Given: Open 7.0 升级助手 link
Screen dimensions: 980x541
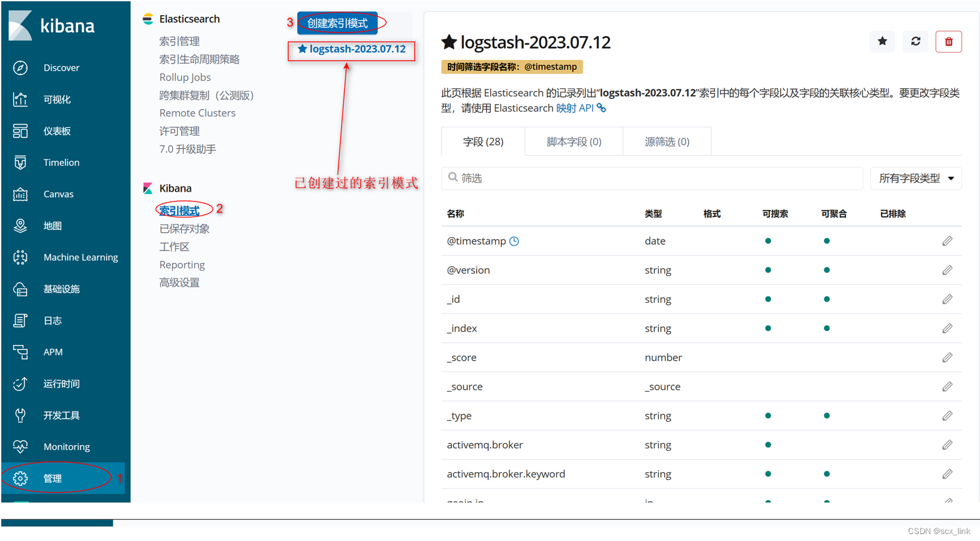Looking at the screenshot, I should tap(187, 149).
